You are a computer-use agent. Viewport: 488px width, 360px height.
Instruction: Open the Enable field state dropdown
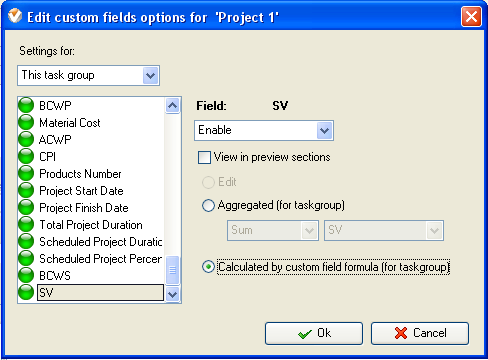(x=264, y=130)
